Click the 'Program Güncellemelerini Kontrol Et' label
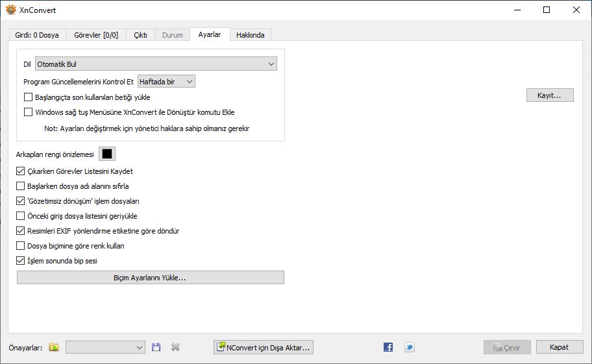Screen dimensions: 592x364 tap(79, 82)
